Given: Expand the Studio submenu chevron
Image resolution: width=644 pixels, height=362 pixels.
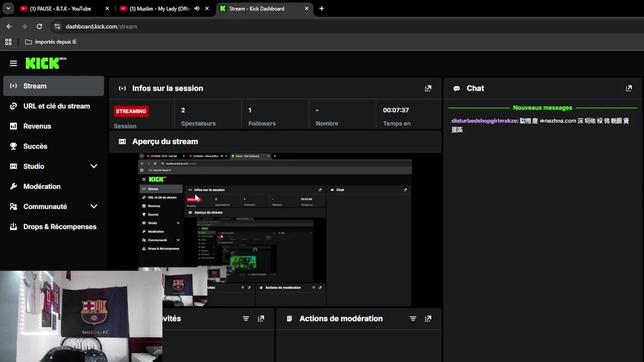Looking at the screenshot, I should [x=94, y=166].
